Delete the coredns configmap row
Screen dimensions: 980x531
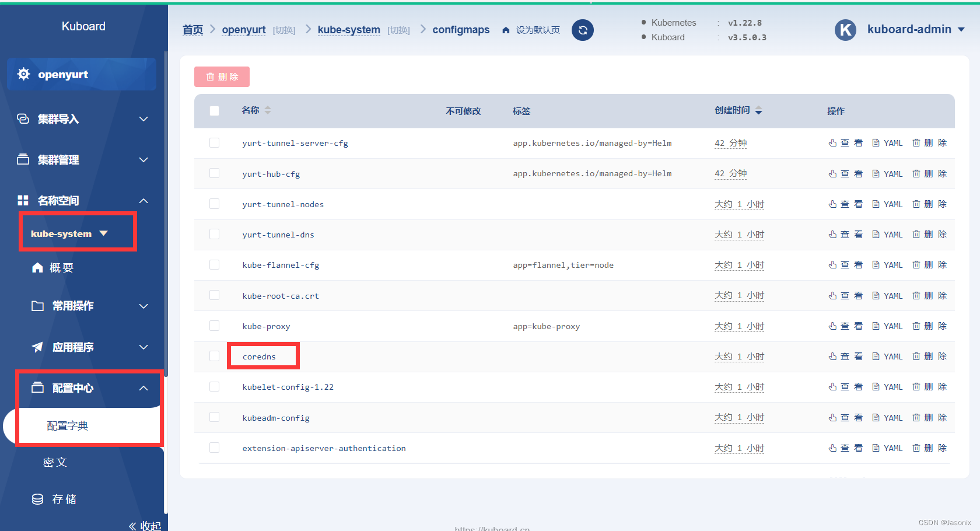point(930,357)
